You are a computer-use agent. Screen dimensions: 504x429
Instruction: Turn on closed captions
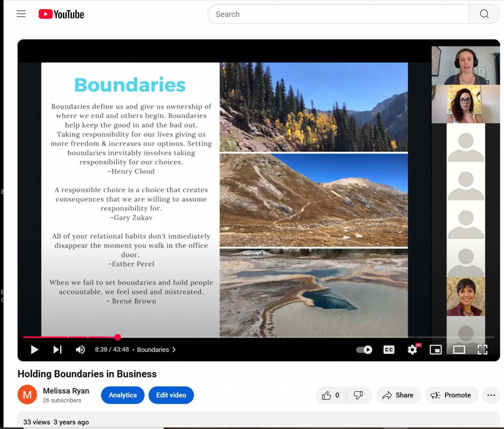(x=389, y=350)
